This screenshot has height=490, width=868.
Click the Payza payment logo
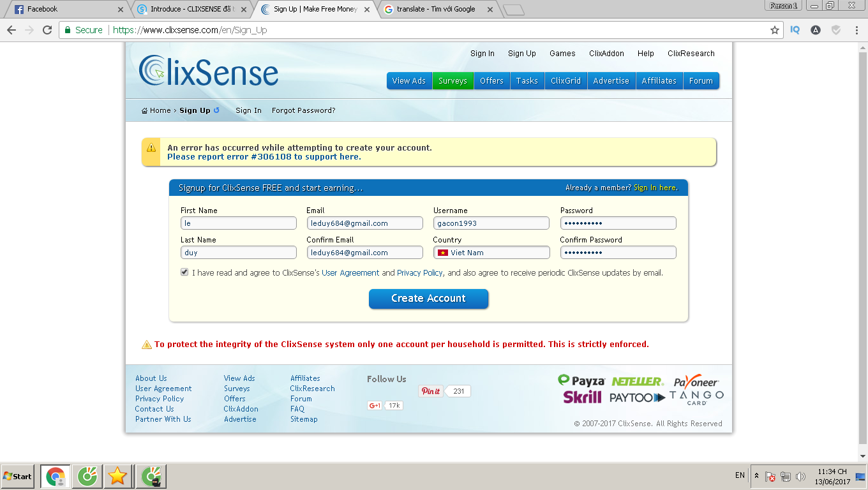pos(581,381)
